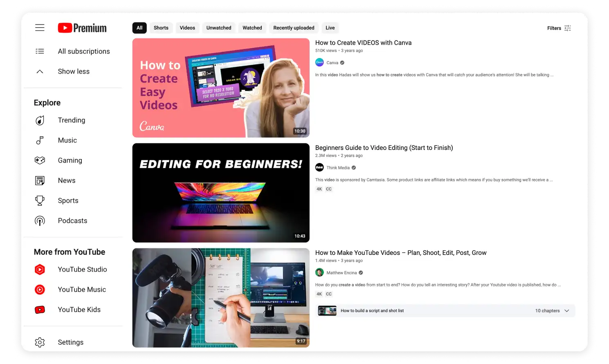Image resolution: width=609 pixels, height=364 pixels.
Task: Click the YouTube Premium logo
Action: [82, 28]
